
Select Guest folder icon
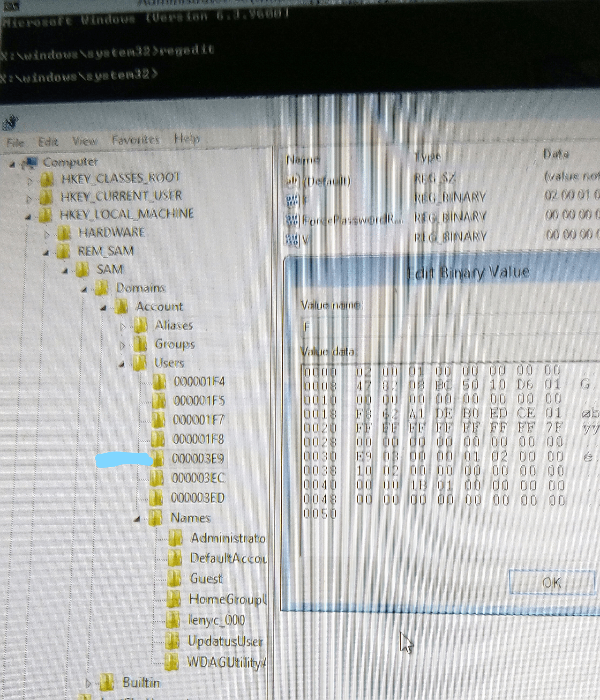click(174, 579)
